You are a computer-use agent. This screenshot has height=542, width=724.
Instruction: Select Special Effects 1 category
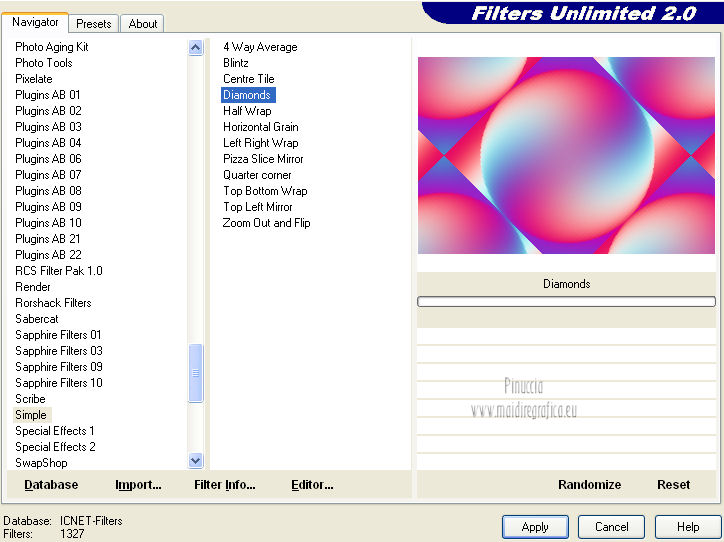[x=55, y=431]
